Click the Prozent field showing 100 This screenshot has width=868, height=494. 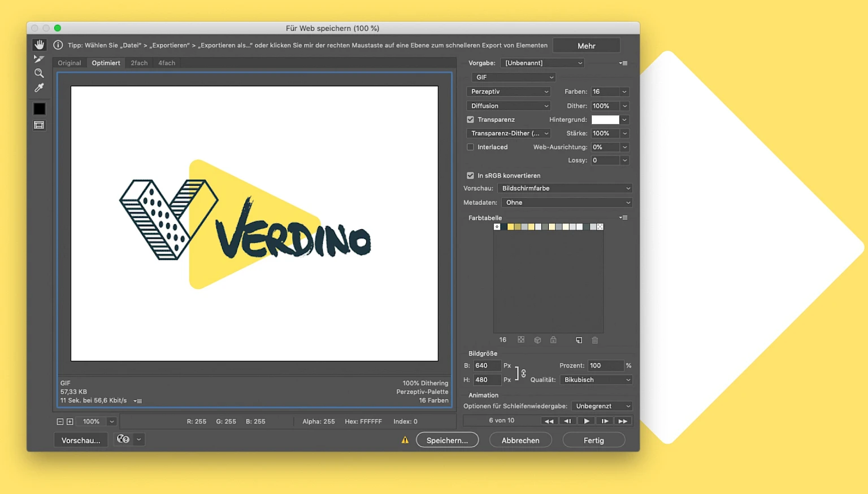pos(606,366)
